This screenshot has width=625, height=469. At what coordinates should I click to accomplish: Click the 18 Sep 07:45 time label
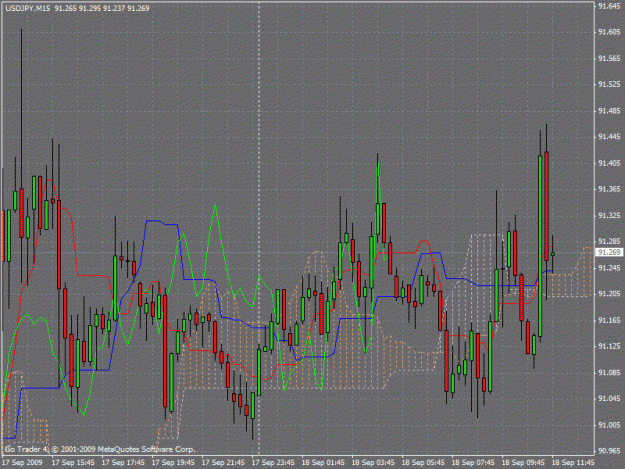click(x=473, y=463)
